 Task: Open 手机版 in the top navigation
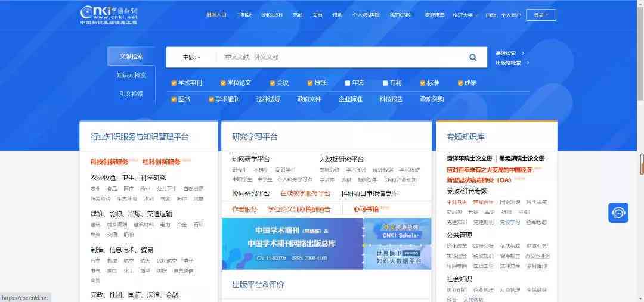pyautogui.click(x=243, y=15)
